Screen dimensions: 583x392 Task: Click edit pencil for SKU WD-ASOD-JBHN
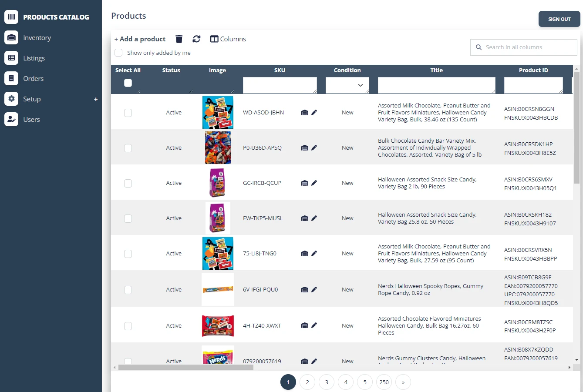314,112
